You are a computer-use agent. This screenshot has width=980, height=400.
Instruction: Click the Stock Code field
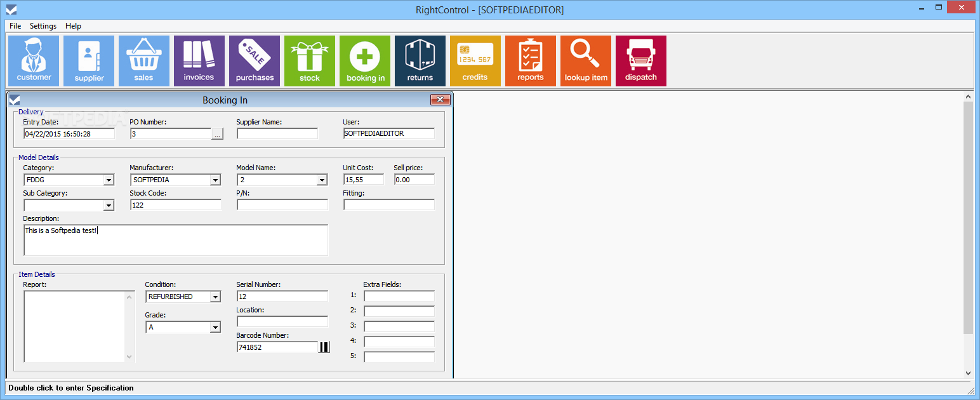[x=176, y=205]
